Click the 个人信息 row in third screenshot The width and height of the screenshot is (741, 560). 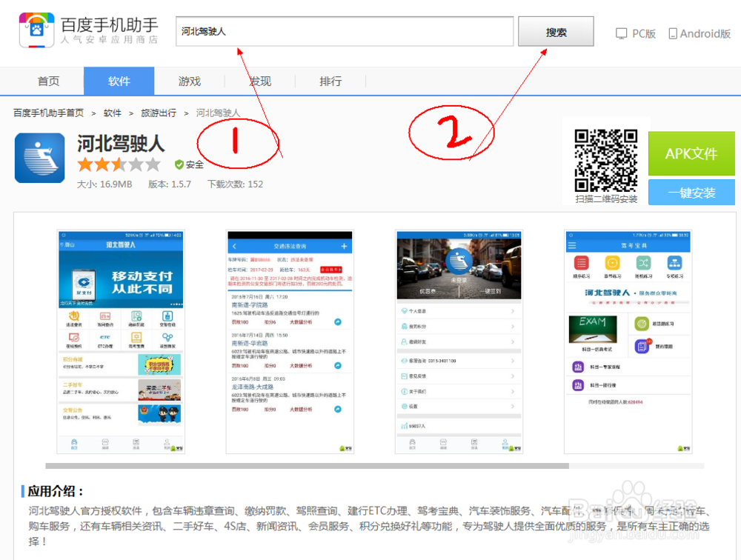[459, 311]
